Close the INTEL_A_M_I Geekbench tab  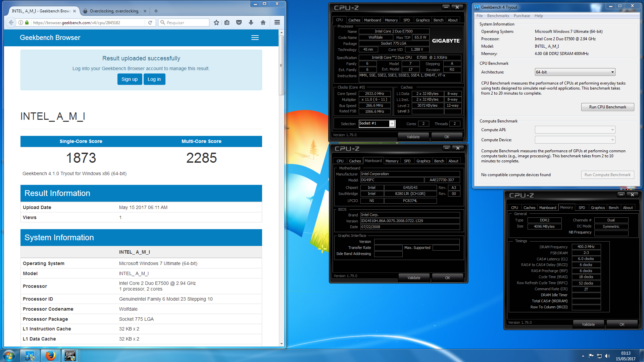[x=75, y=11]
